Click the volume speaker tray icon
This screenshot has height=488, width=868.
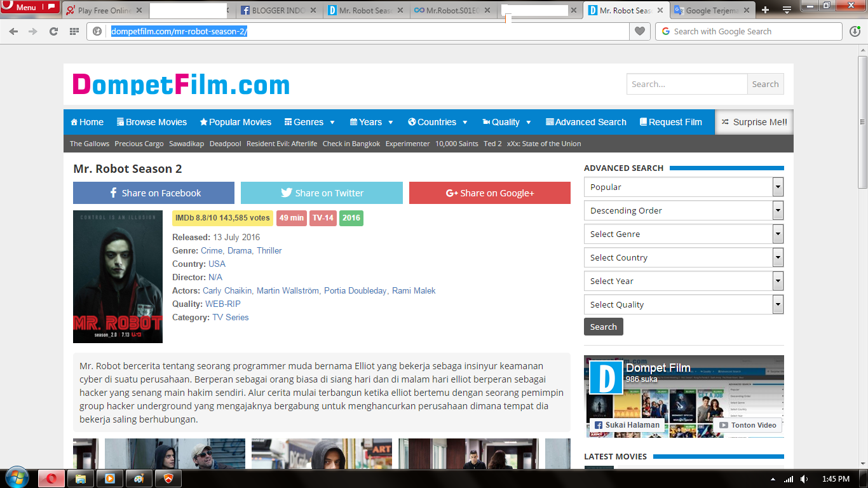point(804,479)
